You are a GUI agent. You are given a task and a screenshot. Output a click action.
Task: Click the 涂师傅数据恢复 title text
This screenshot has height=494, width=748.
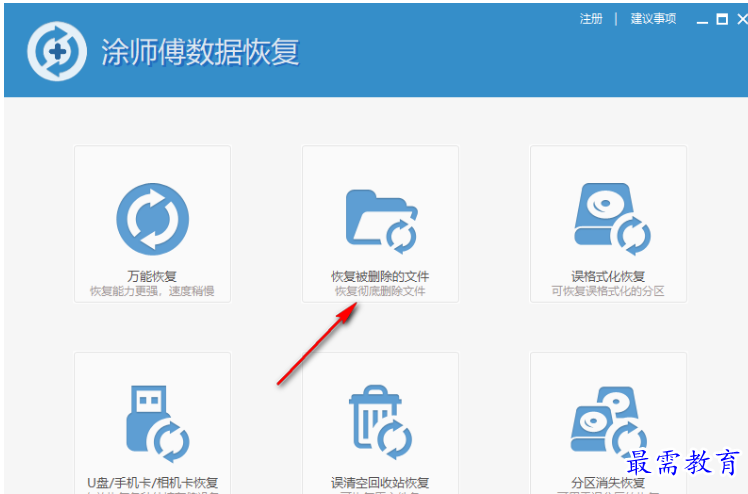[x=200, y=51]
